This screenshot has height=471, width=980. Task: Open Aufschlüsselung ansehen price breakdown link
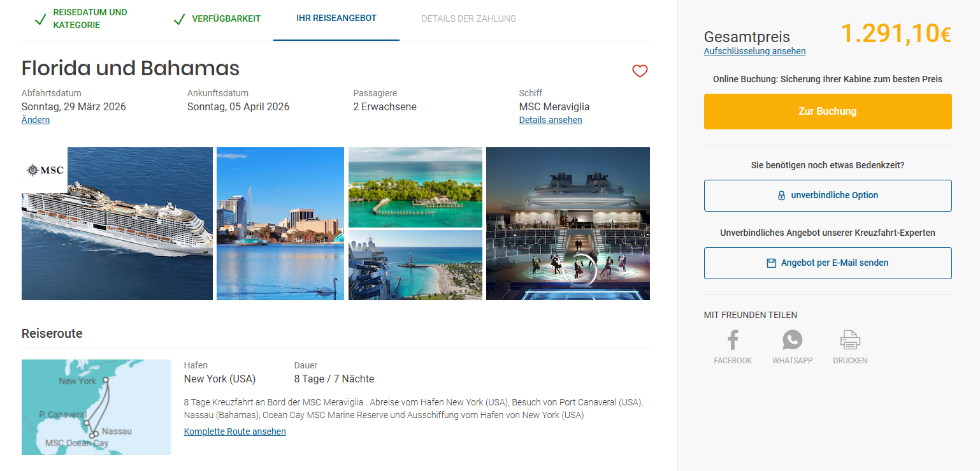coord(754,51)
